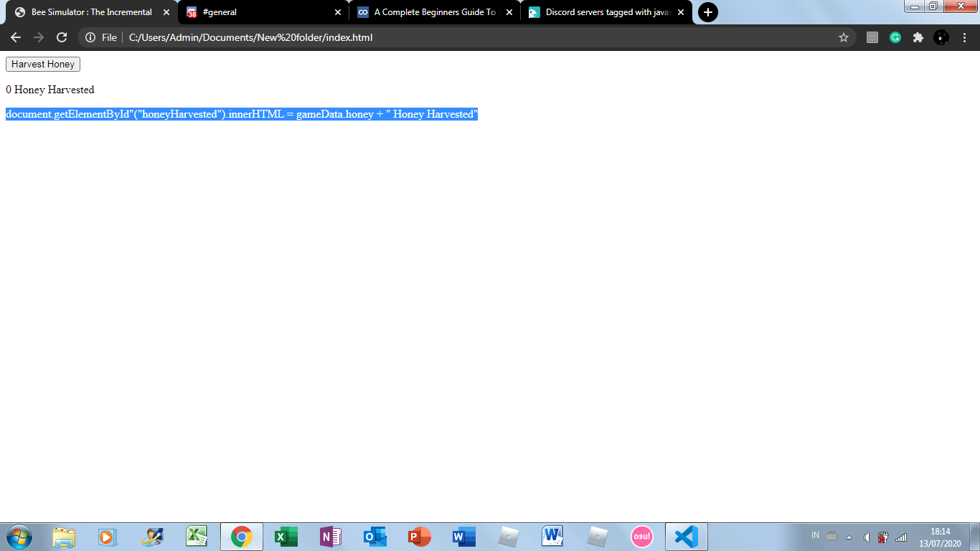
Task: Open the clock showing 18:14
Action: click(x=940, y=537)
